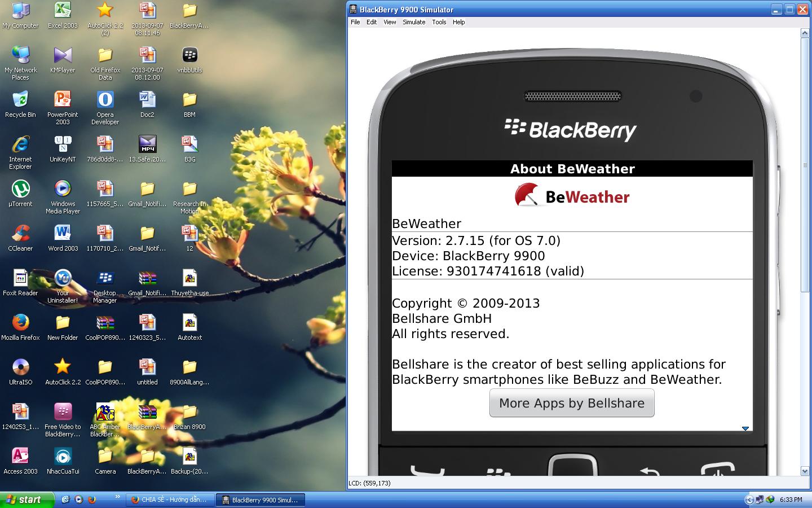Select the KMPlayer desktop icon

[x=63, y=56]
